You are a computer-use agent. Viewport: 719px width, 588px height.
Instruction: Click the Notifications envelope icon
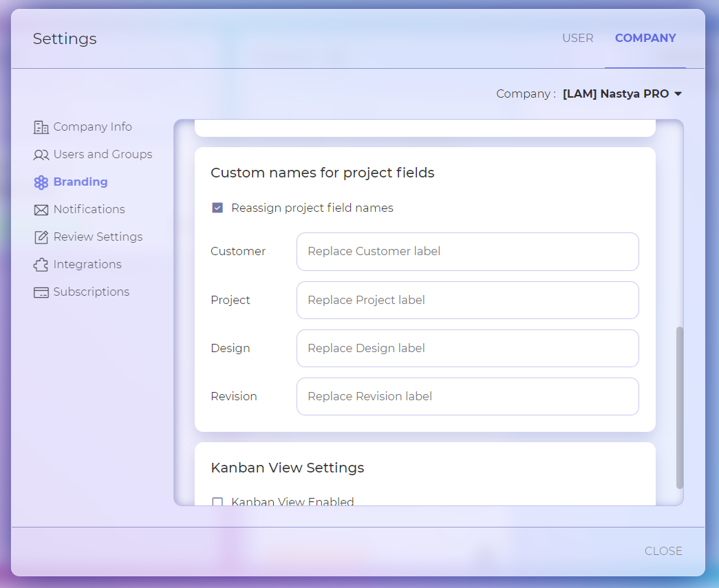[x=41, y=210]
